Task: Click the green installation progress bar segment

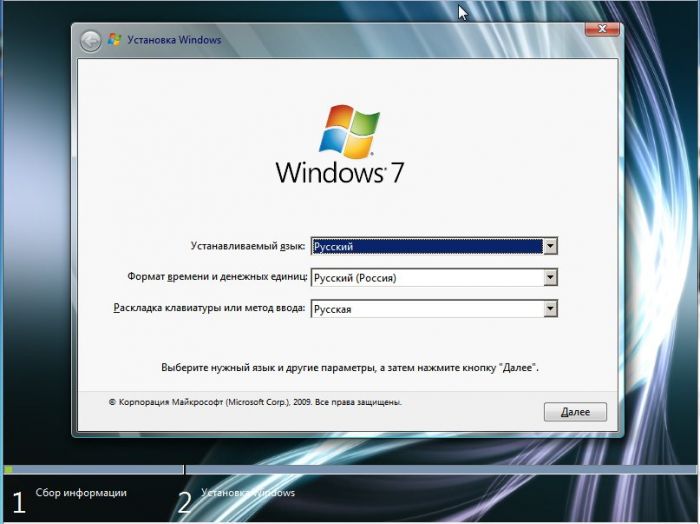Action: point(8,470)
